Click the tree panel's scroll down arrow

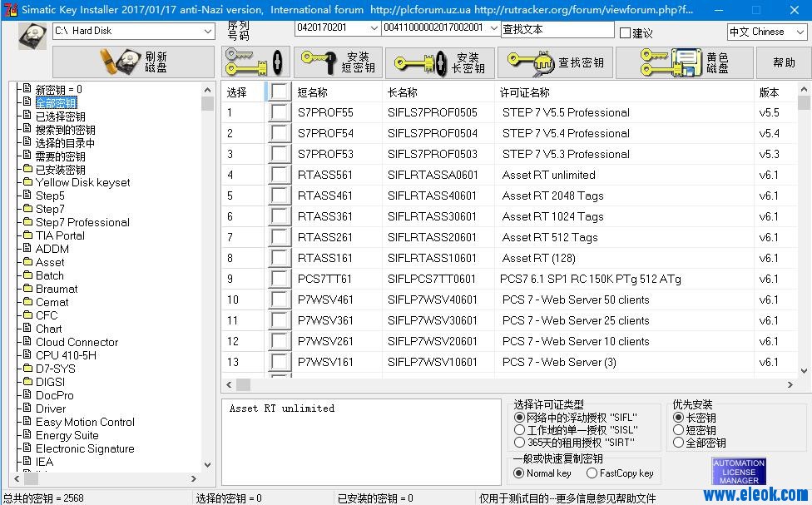208,464
